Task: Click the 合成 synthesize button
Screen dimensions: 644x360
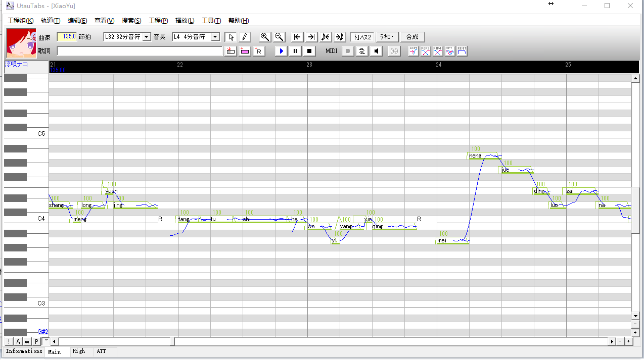Action: [x=412, y=37]
